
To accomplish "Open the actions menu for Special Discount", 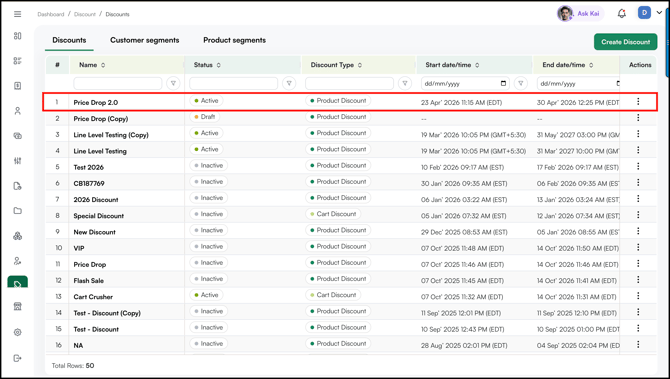I will (x=638, y=215).
